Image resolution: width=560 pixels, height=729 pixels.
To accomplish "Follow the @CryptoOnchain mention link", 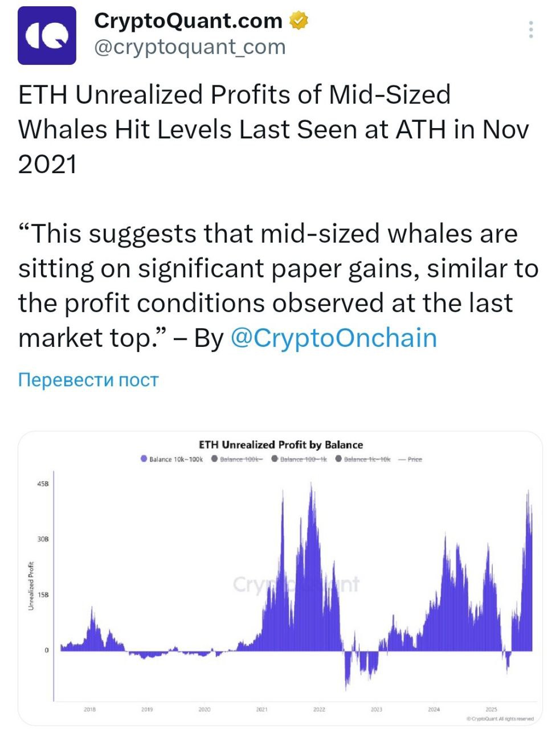I will tap(334, 338).
